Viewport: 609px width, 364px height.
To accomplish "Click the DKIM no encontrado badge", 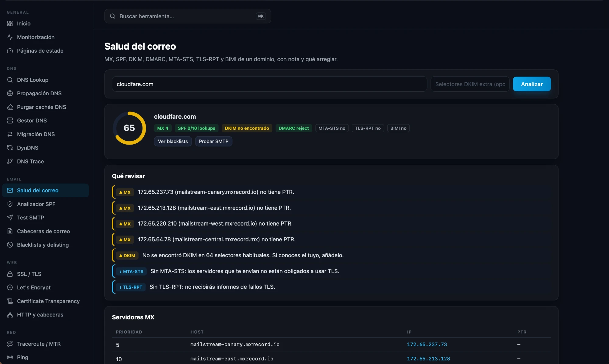I will 247,128.
